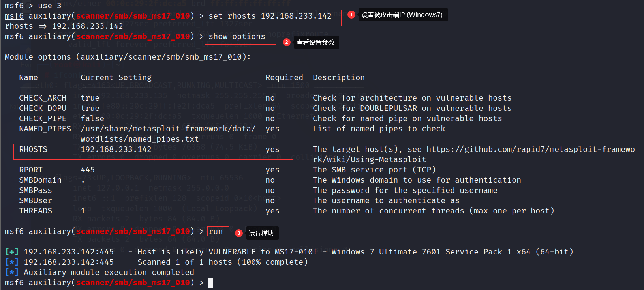This screenshot has width=644, height=290.
Task: Click the 'rhosts => 192.168.233.142' output line
Action: [64, 26]
